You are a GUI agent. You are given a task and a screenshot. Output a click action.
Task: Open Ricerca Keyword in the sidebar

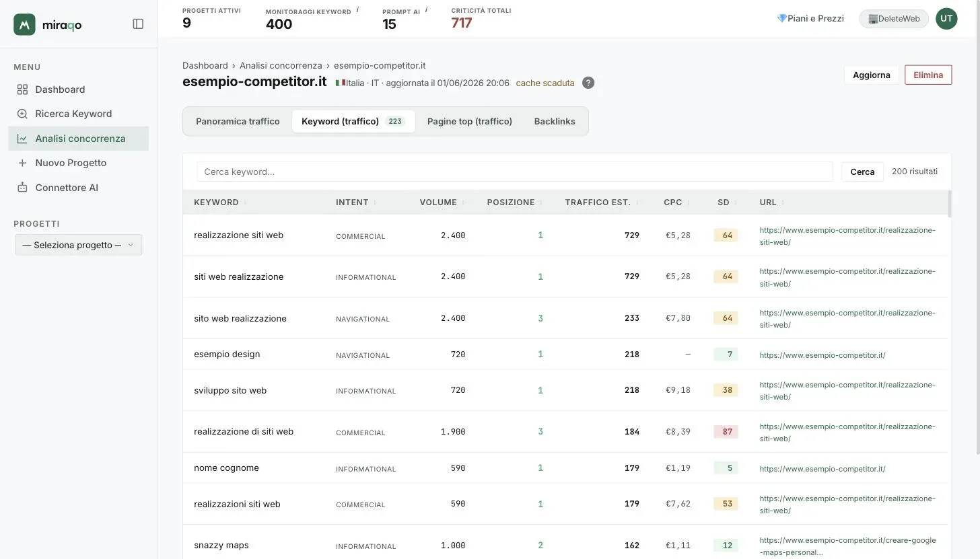click(x=79, y=114)
